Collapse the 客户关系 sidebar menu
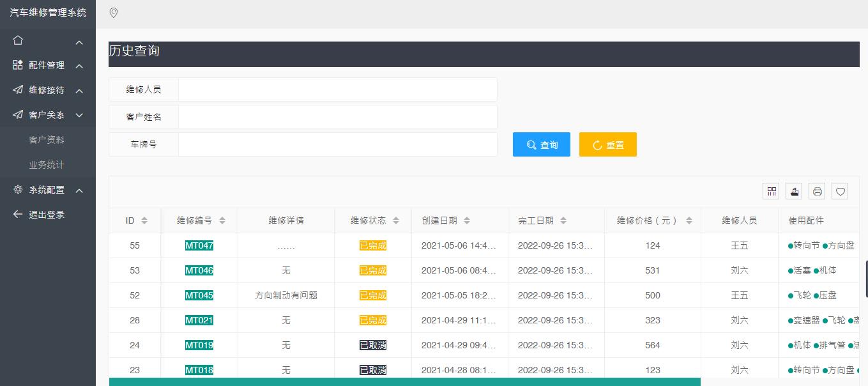The image size is (868, 386). coord(47,115)
